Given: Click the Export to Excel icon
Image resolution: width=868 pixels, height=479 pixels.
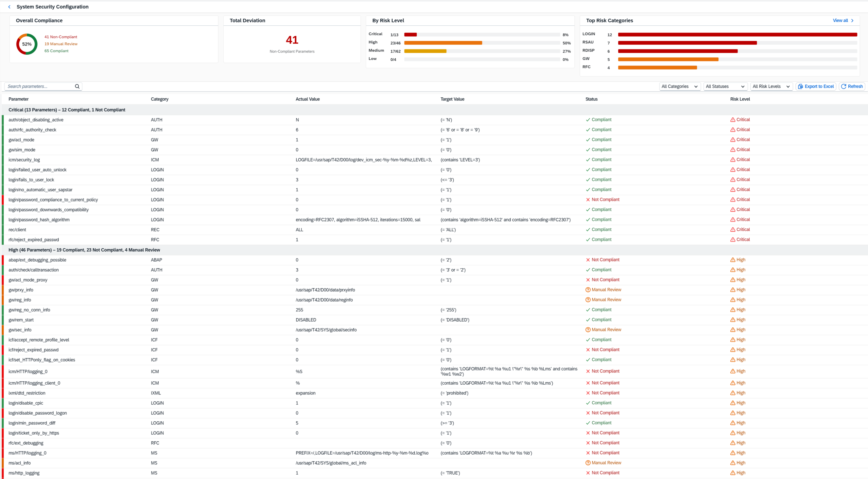Looking at the screenshot, I should [801, 87].
